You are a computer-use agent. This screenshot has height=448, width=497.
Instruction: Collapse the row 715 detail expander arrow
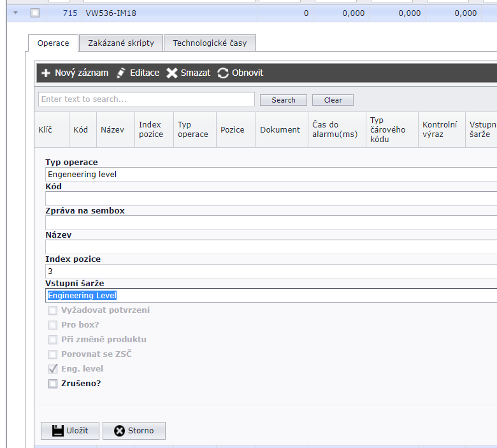[x=16, y=13]
